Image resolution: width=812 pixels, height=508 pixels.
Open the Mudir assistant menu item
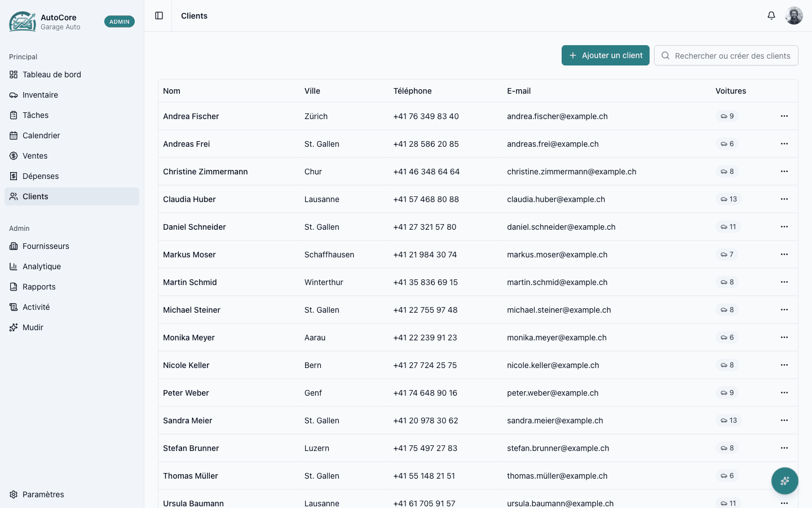[33, 327]
